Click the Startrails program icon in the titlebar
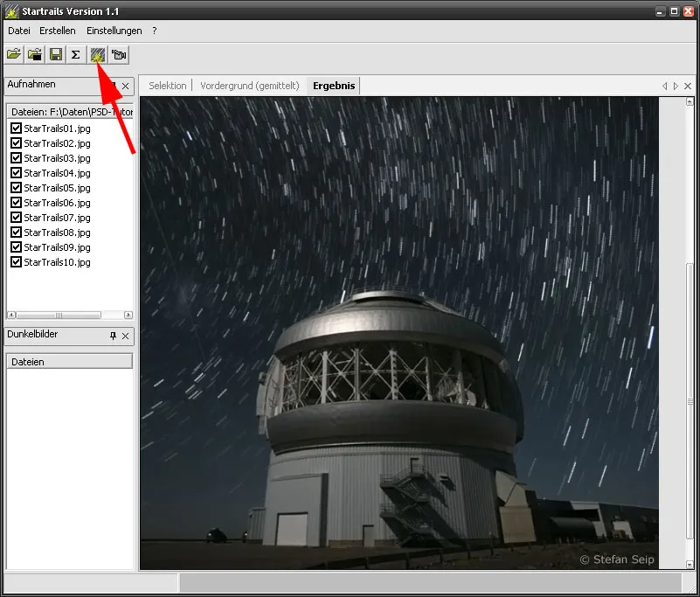The width and height of the screenshot is (700, 597). [x=10, y=10]
